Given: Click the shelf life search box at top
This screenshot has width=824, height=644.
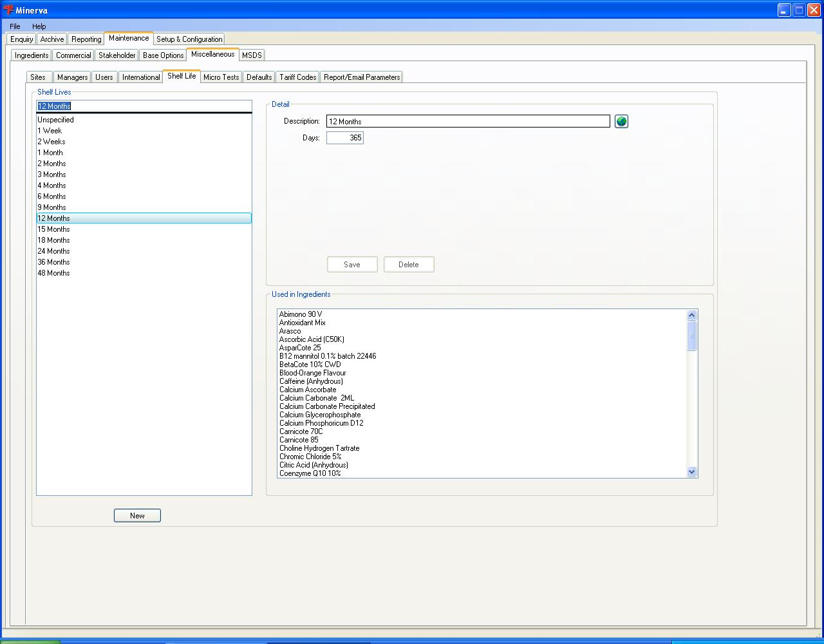Looking at the screenshot, I should point(144,106).
